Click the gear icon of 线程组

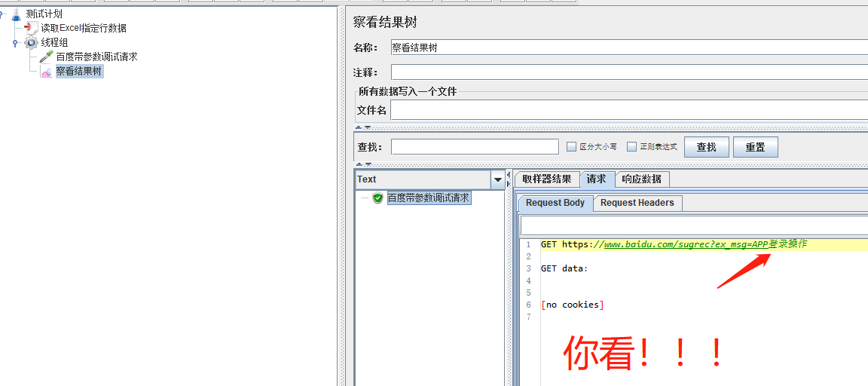32,43
